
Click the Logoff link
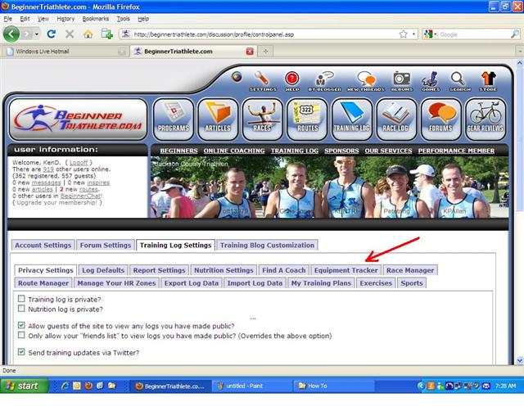[79, 163]
